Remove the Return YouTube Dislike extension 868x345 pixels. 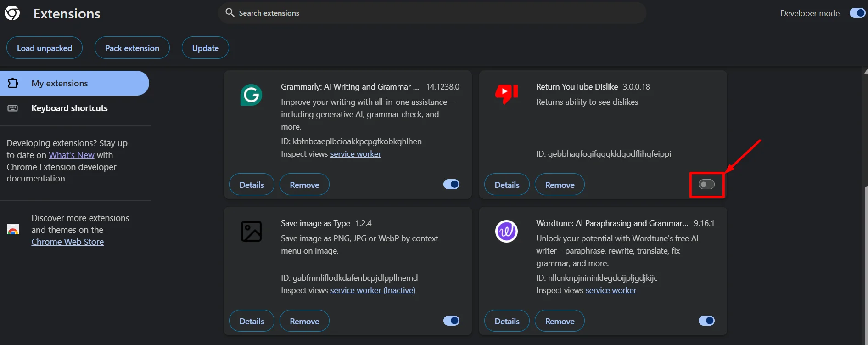(x=560, y=185)
